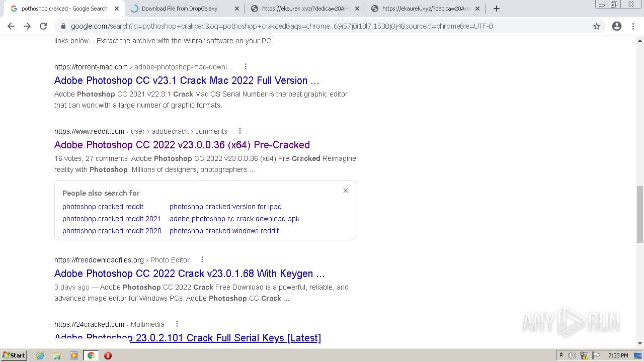Open a new browser tab

497,9
